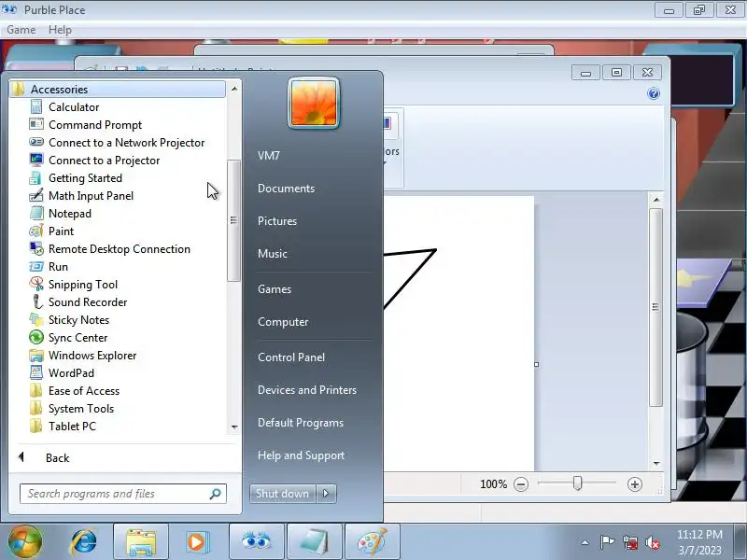Open Default Programs
The height and width of the screenshot is (560, 747).
point(301,423)
